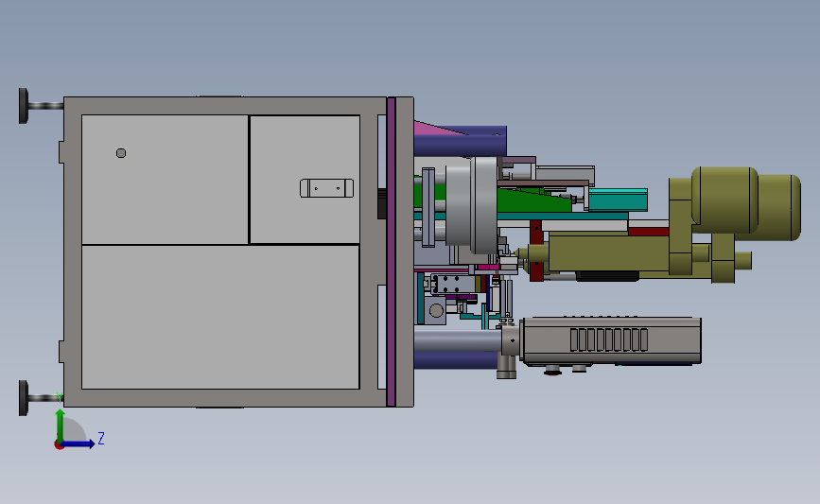Pick the grey square block with circle
This screenshot has height=504, width=820.
coord(435,310)
